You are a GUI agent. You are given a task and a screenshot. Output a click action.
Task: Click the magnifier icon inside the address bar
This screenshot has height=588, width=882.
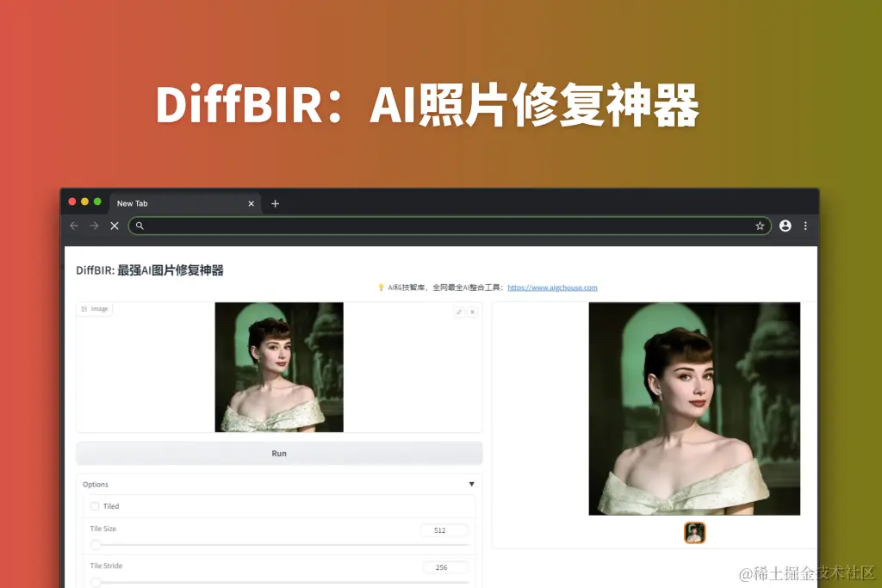(x=140, y=226)
